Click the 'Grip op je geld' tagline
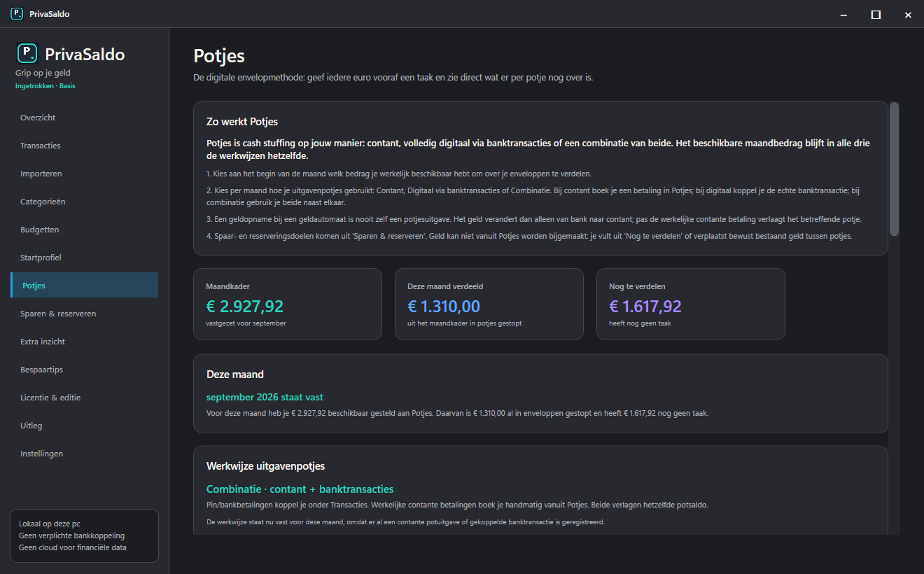 [43, 73]
